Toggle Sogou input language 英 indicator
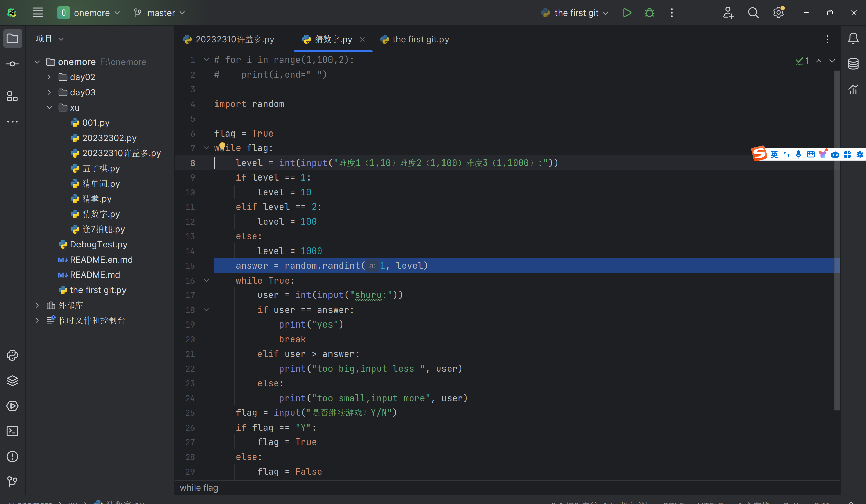 774,154
